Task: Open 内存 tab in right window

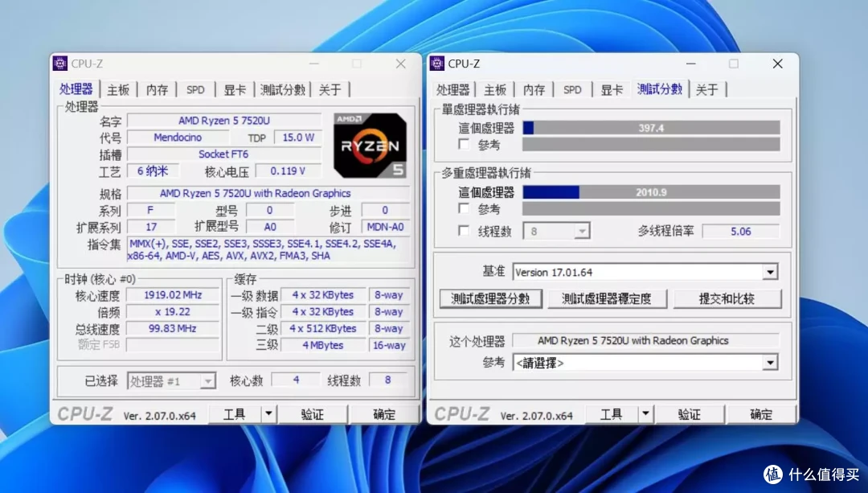Action: [534, 90]
